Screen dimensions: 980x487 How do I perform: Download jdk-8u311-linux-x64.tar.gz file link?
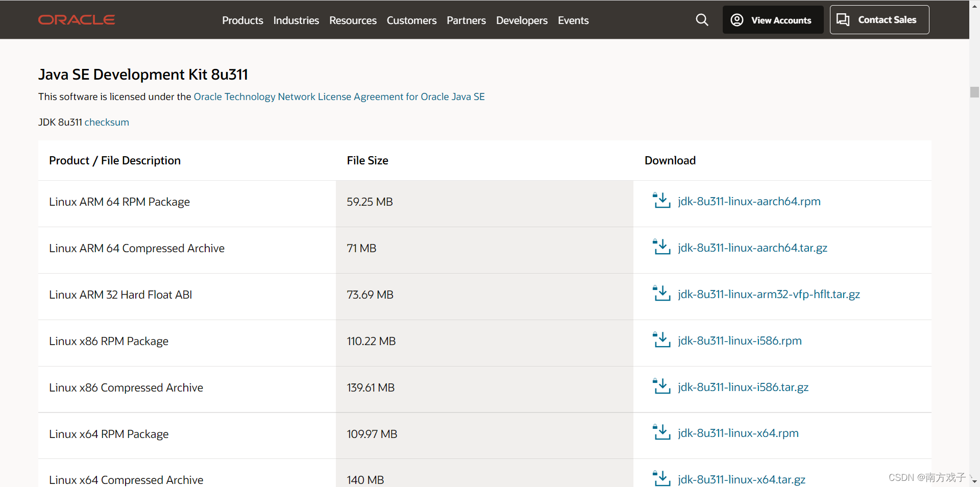(742, 479)
